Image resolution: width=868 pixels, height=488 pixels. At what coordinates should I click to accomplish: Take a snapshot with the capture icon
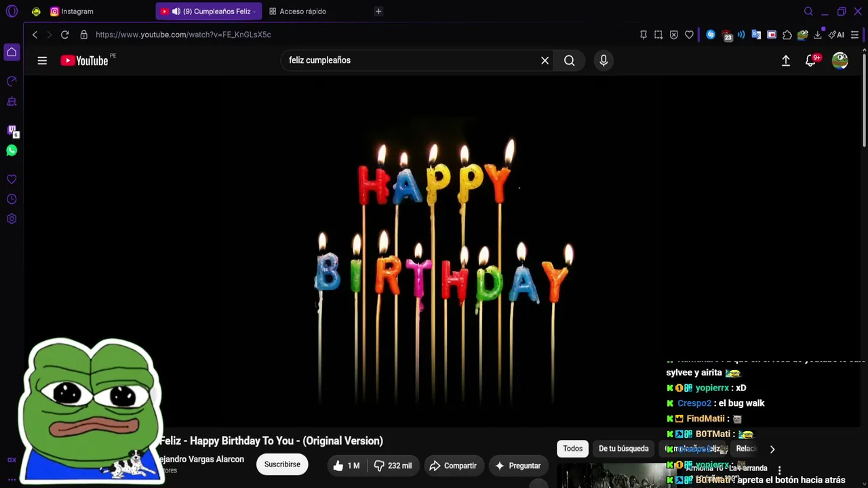coord(658,35)
